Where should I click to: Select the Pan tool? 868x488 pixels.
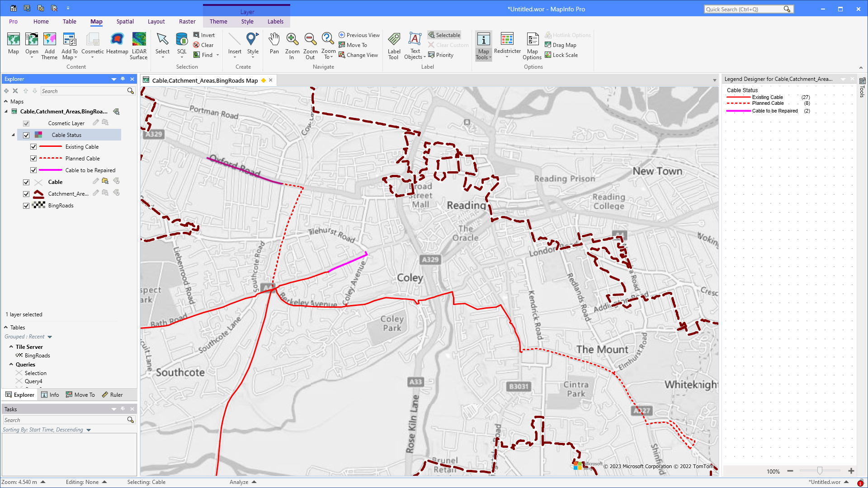tap(274, 45)
